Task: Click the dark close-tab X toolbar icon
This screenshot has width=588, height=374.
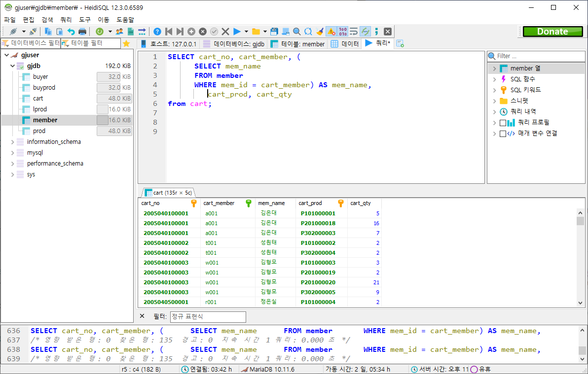Action: 388,32
